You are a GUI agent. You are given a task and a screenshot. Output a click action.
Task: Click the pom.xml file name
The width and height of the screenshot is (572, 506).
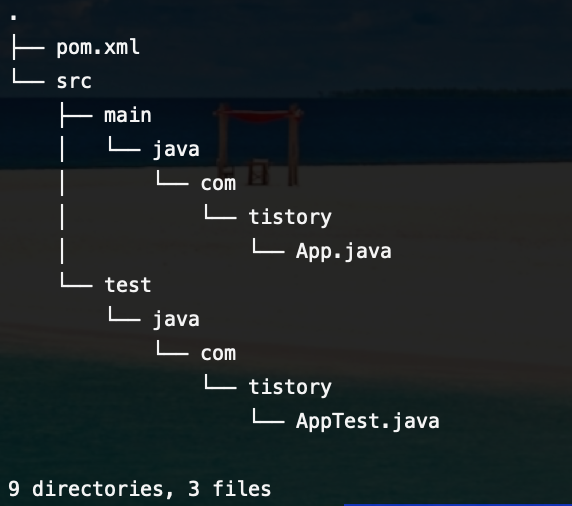coord(98,48)
